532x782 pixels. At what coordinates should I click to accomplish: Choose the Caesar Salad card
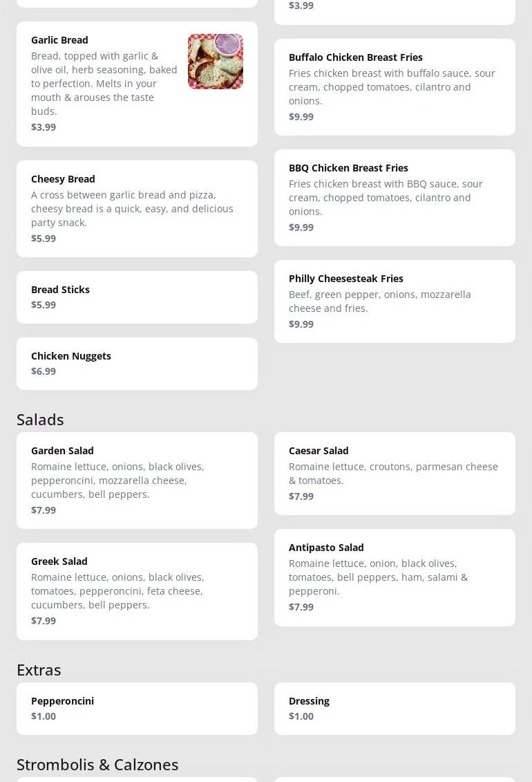point(395,473)
